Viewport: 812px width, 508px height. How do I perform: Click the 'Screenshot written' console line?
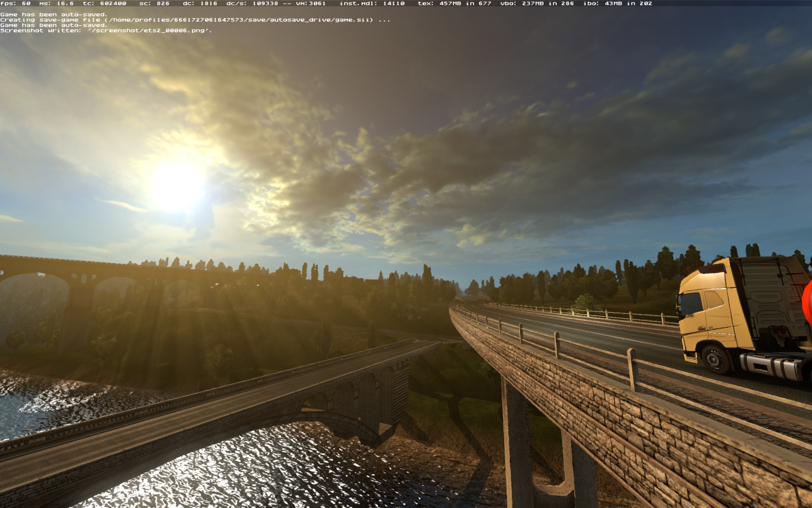pos(106,30)
